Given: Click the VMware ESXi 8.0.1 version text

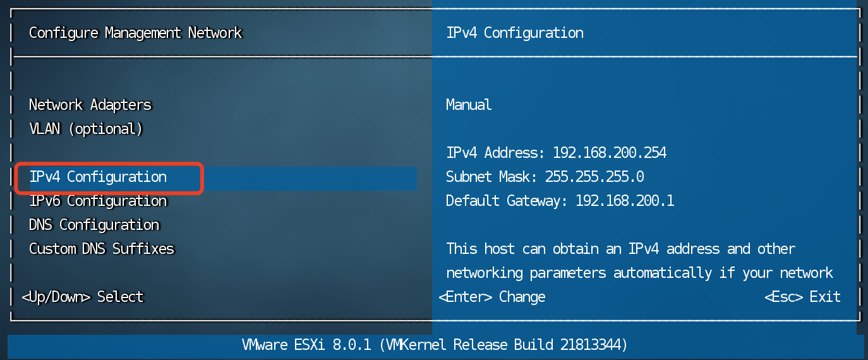Looking at the screenshot, I should [x=310, y=345].
